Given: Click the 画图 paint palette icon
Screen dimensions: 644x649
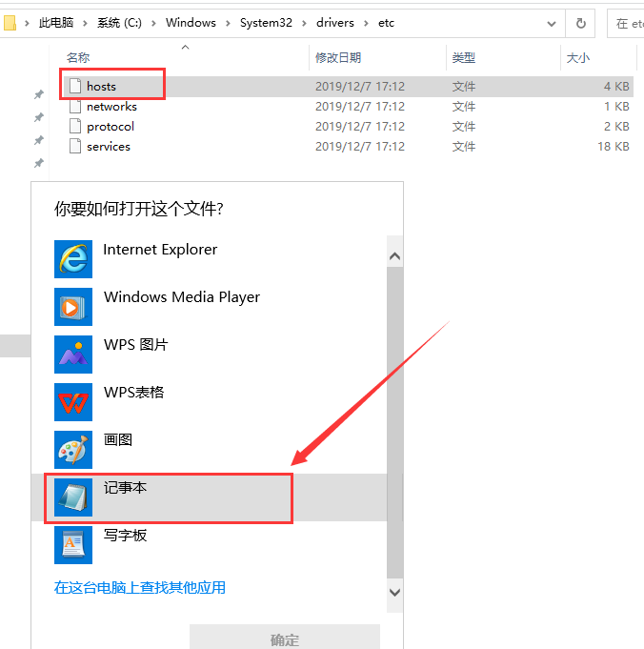Looking at the screenshot, I should tap(73, 450).
